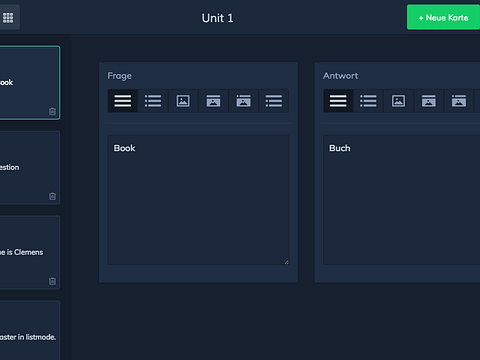Click the Neue Karte button

[x=443, y=17]
